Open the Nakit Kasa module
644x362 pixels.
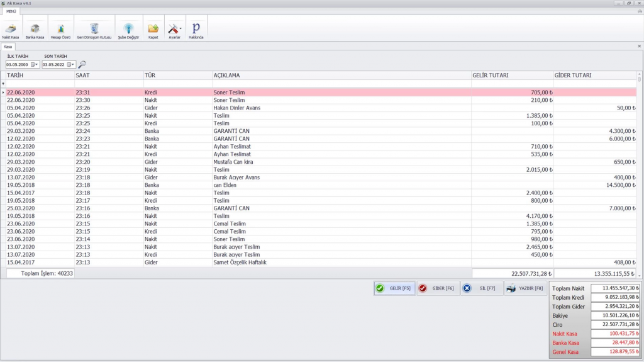[10, 29]
